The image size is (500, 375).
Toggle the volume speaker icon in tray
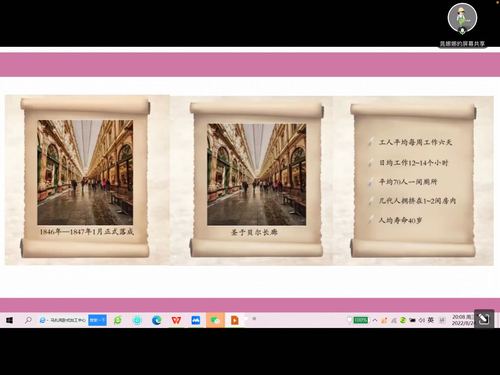pos(422,320)
